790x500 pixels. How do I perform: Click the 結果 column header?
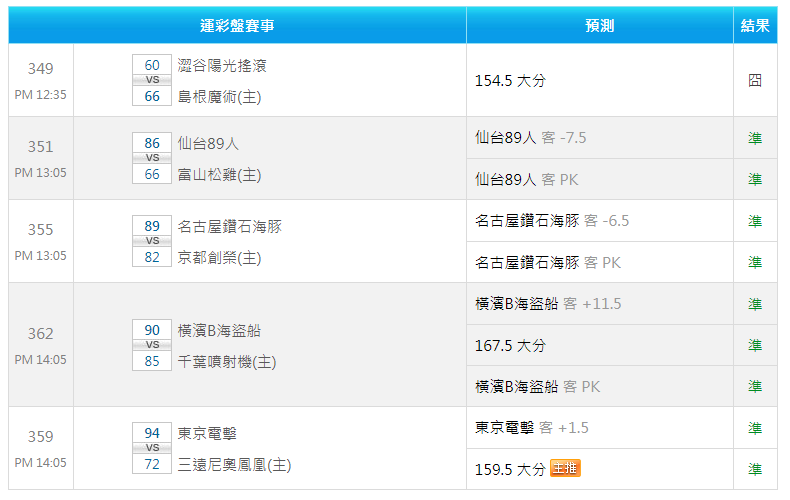[x=755, y=25]
